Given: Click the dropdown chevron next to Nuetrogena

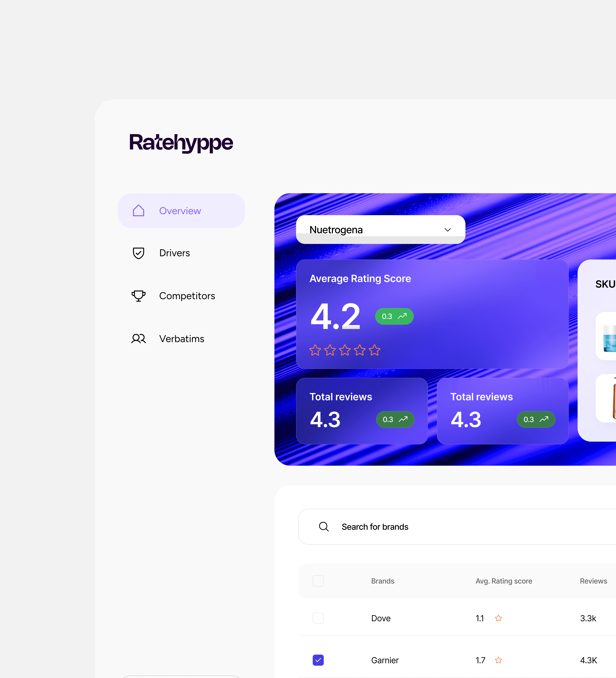Looking at the screenshot, I should (448, 230).
